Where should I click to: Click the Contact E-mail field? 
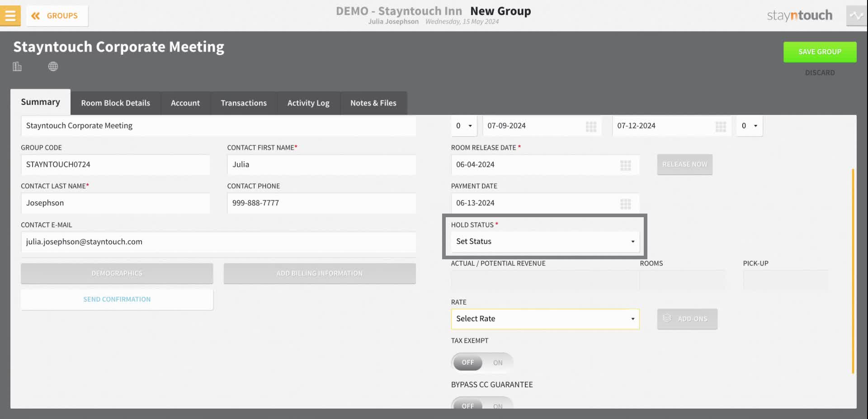point(218,242)
